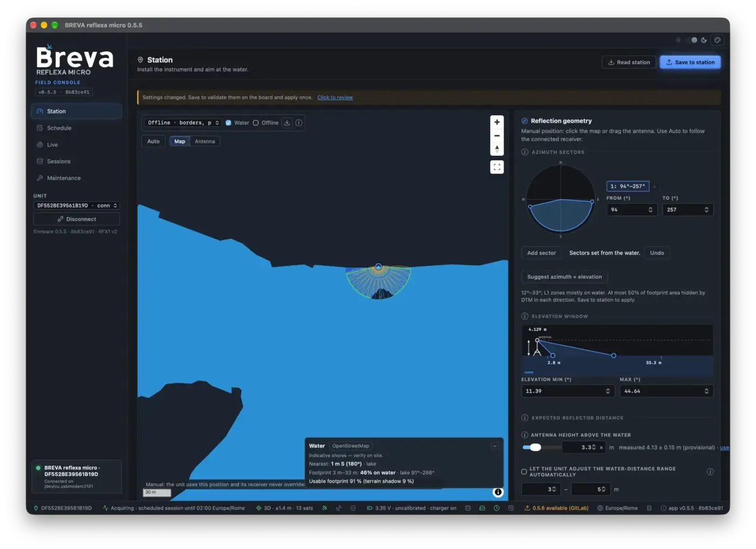Adjust azimuth From stepper
The width and height of the screenshot is (756, 549).
point(650,210)
